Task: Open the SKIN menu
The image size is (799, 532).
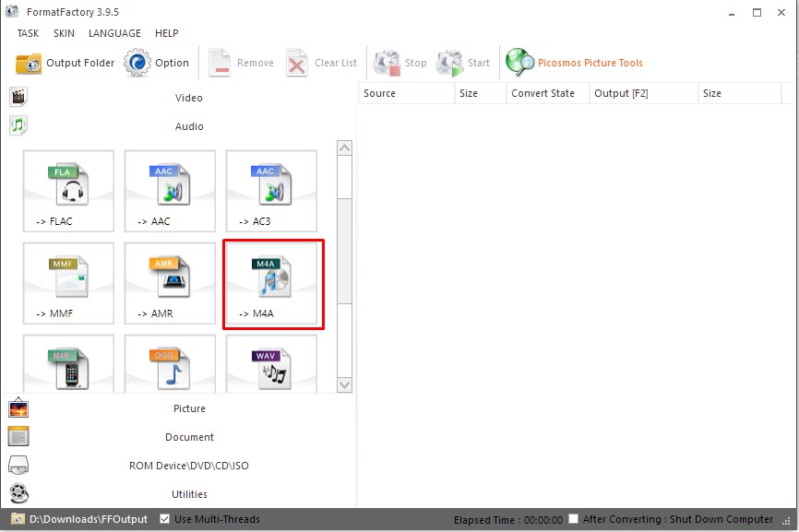Action: point(65,33)
